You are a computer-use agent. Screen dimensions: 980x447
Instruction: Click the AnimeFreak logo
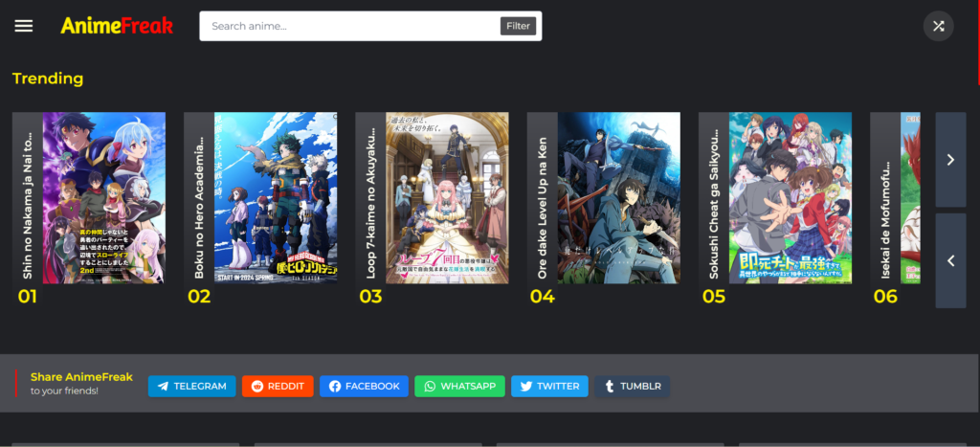coord(117,26)
